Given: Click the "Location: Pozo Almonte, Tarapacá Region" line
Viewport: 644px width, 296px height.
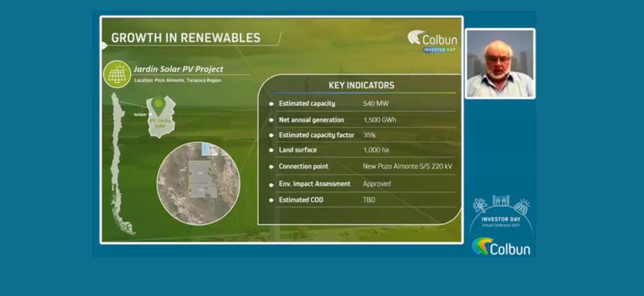Looking at the screenshot, I should [x=178, y=80].
